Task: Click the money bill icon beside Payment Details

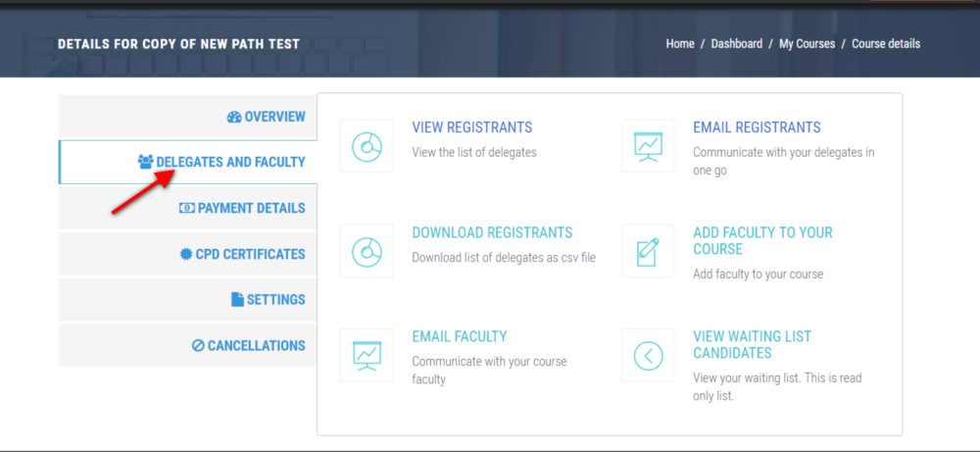Action: coord(187,208)
